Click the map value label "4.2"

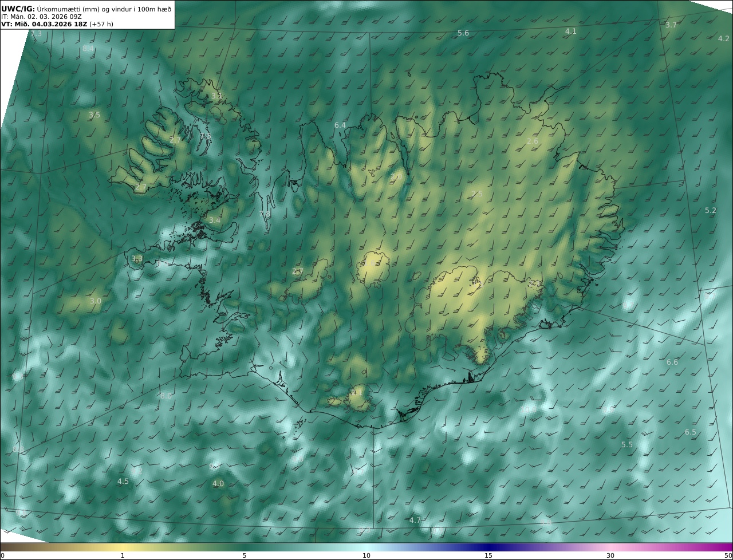(724, 39)
